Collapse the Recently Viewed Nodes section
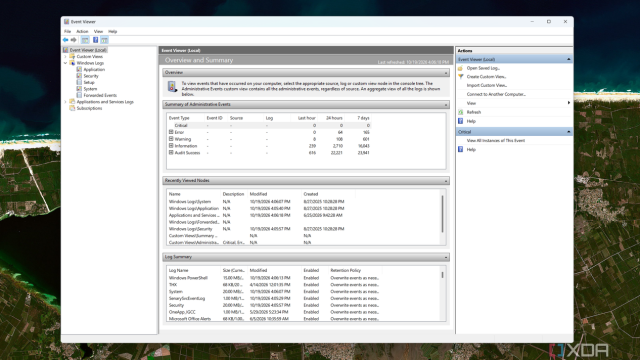640x360 pixels. tap(446, 181)
